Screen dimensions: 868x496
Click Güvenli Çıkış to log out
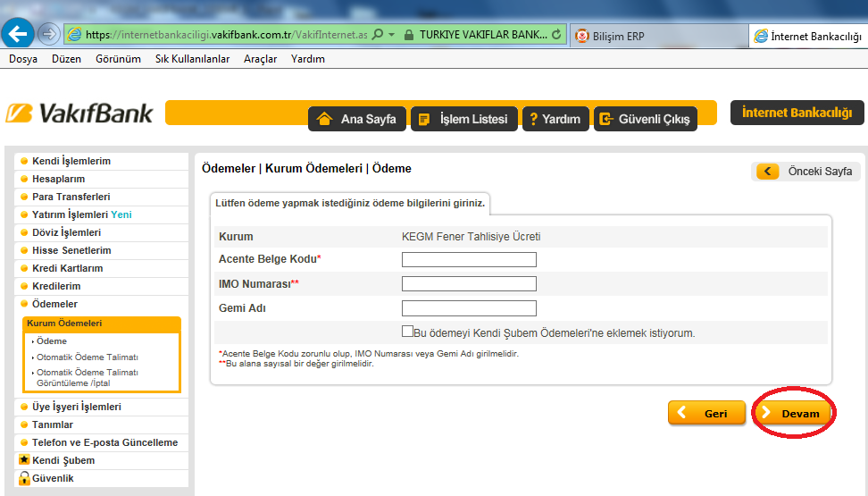point(645,119)
